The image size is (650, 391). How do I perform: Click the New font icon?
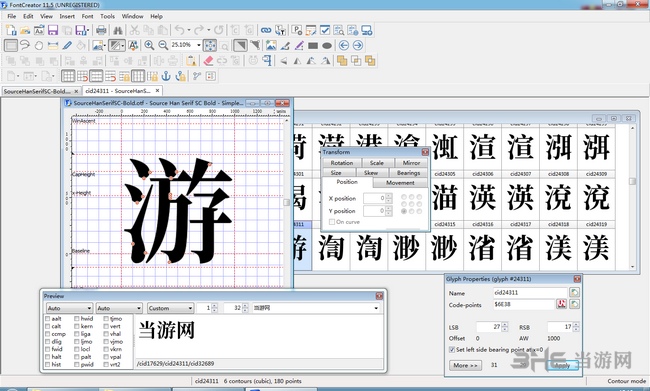pos(11,30)
